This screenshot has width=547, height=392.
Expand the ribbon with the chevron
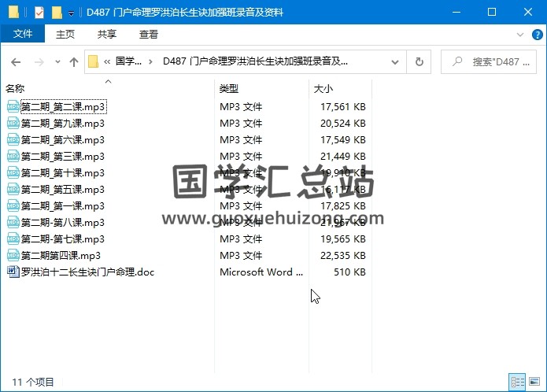[521, 34]
